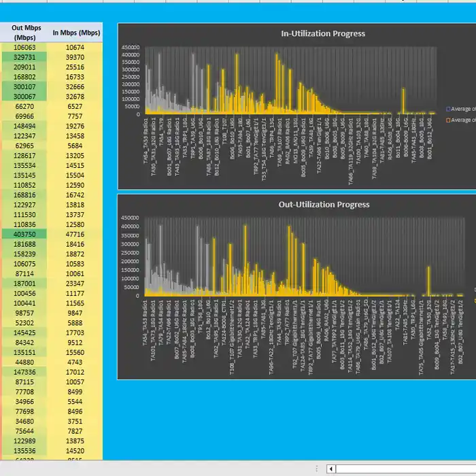Click cell value 62965

click(x=24, y=146)
